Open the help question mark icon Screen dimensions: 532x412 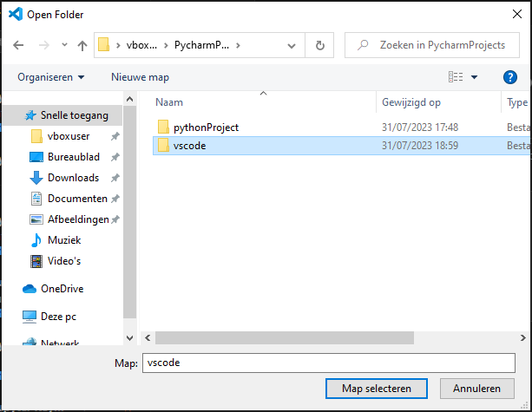tap(510, 77)
